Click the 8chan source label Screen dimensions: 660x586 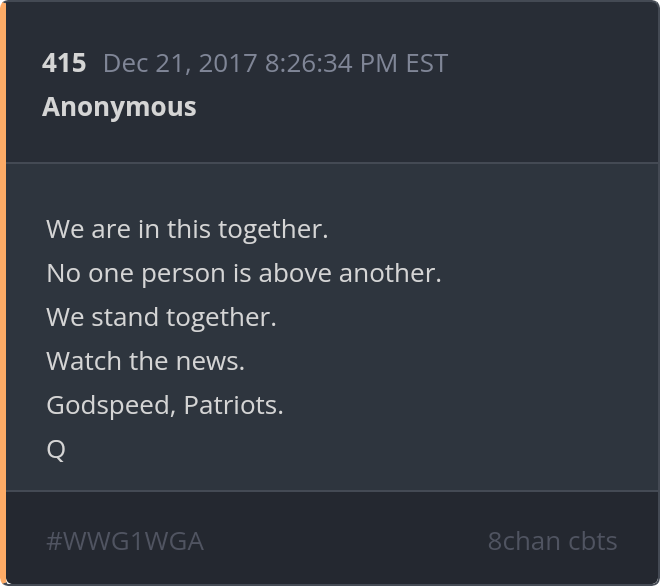coord(523,541)
